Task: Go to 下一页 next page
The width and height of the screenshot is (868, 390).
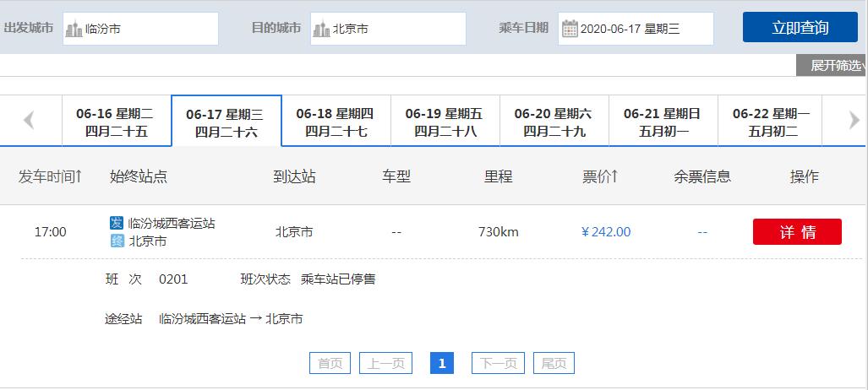Action: [498, 363]
